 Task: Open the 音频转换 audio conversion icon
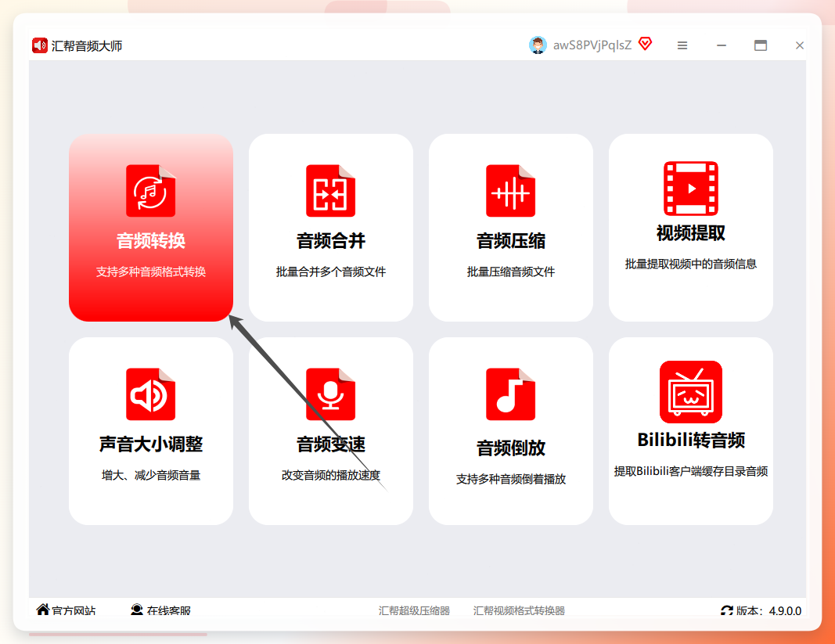tap(151, 191)
